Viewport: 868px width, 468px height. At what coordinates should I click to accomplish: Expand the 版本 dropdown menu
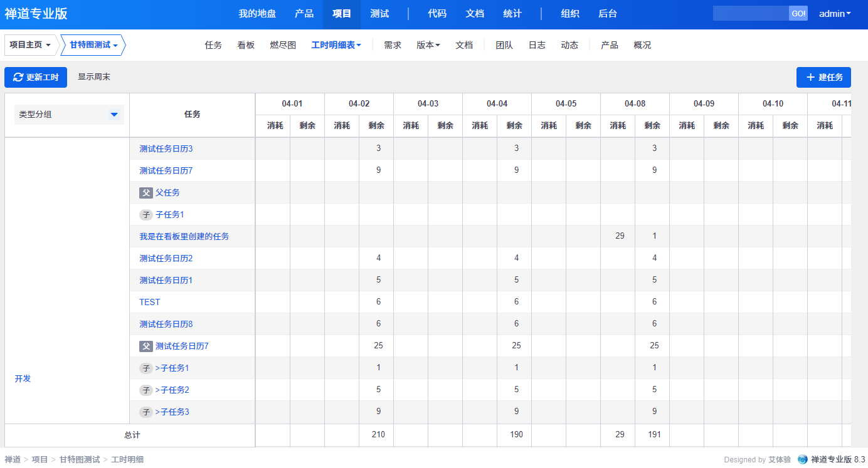(x=428, y=45)
